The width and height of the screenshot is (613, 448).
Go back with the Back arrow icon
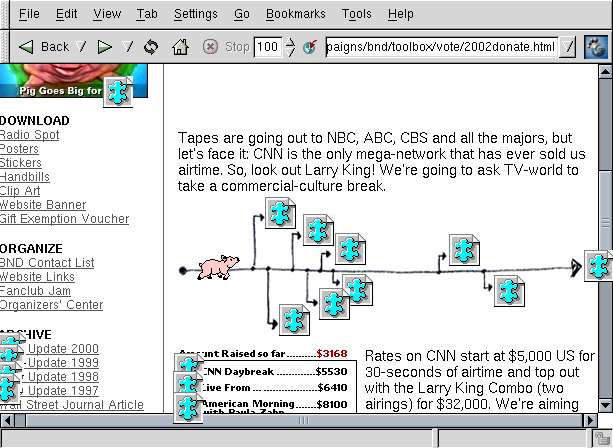(x=26, y=47)
